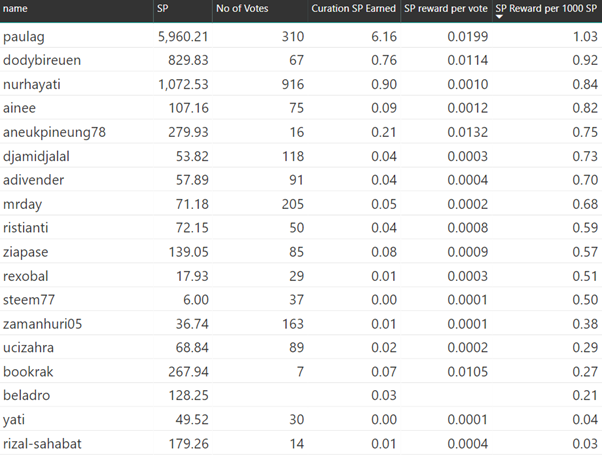Click the SP value 5,960.21
Viewport: 602px width, 455px height.
[183, 37]
